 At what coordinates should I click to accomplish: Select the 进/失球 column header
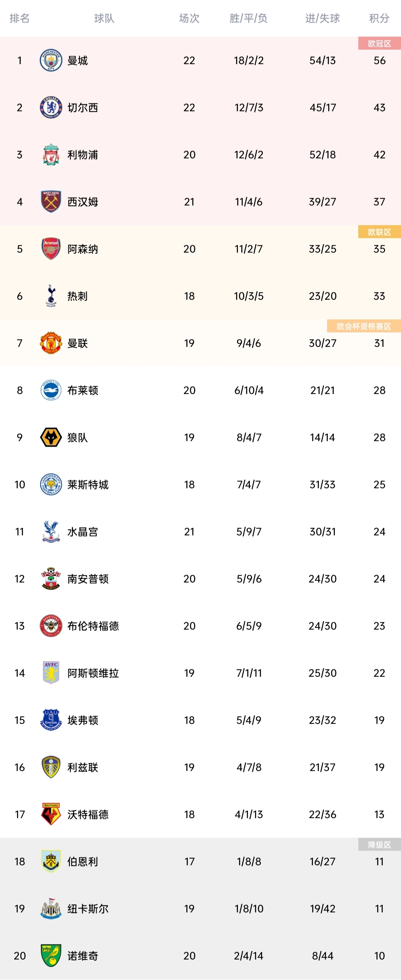(323, 18)
